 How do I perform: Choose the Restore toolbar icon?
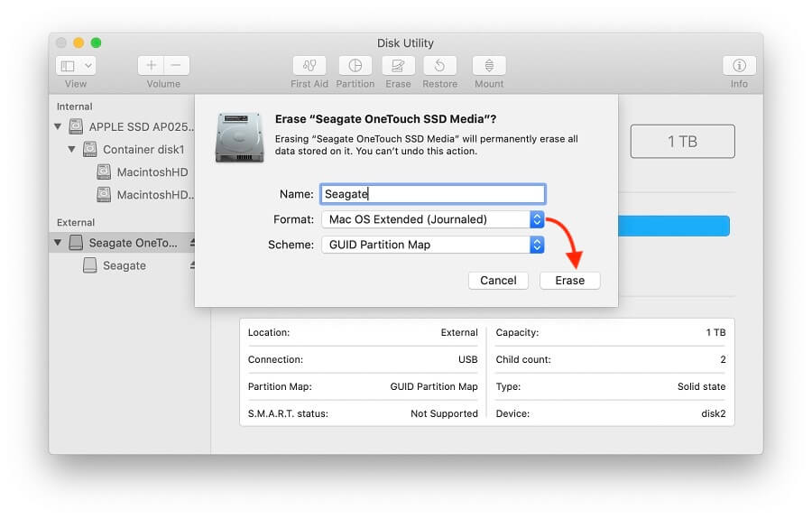[439, 66]
